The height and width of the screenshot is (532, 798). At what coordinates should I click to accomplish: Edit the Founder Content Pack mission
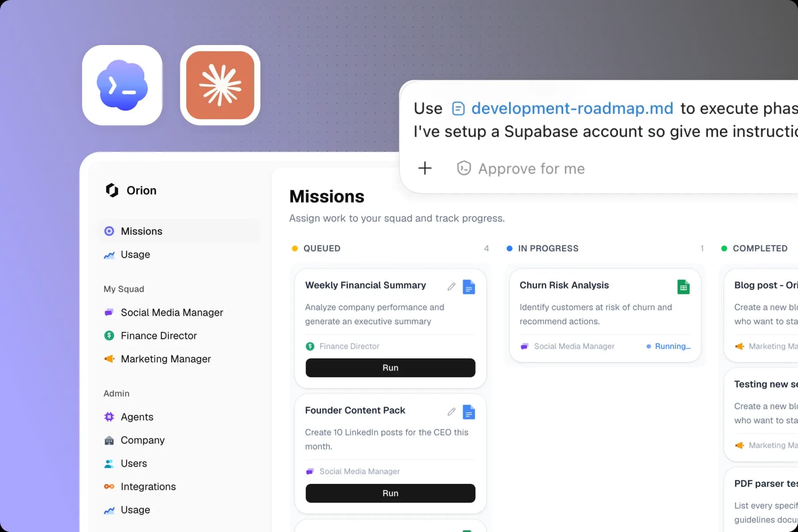tap(451, 411)
